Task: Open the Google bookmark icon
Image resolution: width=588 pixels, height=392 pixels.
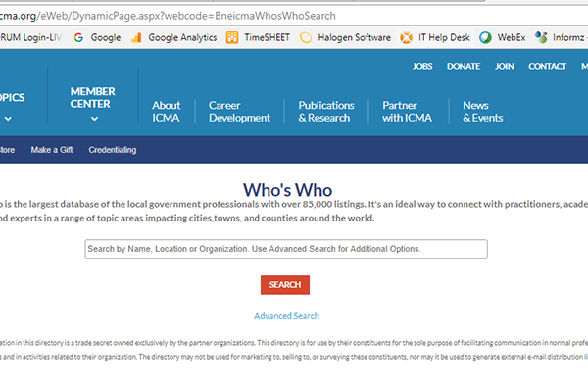Action: (78, 37)
